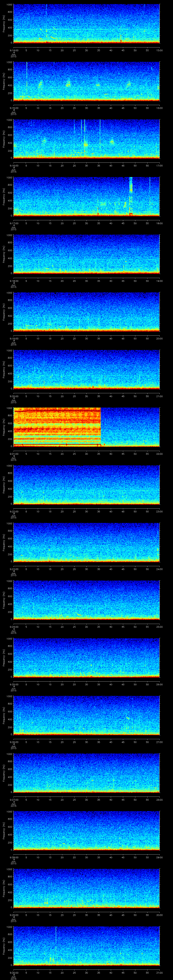Click the 16:00 end time label
Viewport: 173px width, 980px height.
[159, 108]
